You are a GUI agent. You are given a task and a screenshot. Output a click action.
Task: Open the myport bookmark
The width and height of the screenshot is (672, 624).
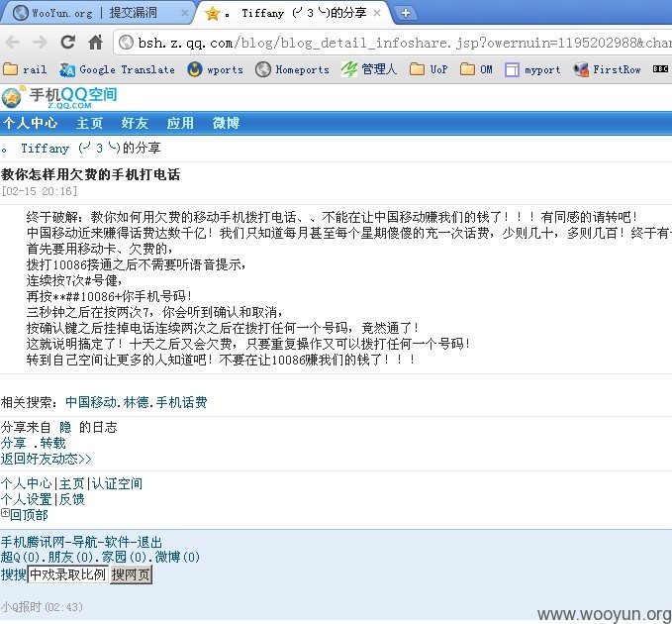coord(532,69)
